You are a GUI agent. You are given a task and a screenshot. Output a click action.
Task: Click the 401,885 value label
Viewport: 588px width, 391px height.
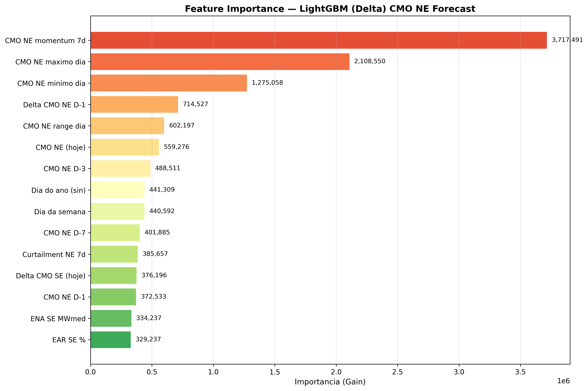[157, 232]
